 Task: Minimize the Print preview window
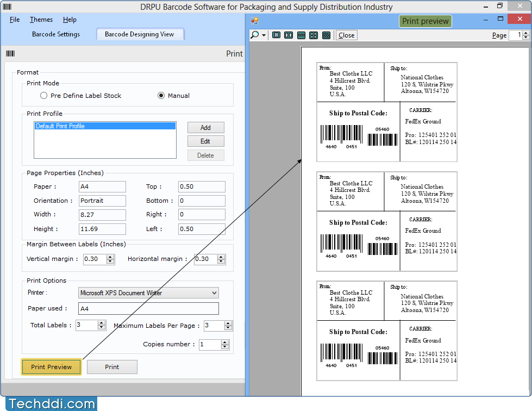tap(486, 20)
